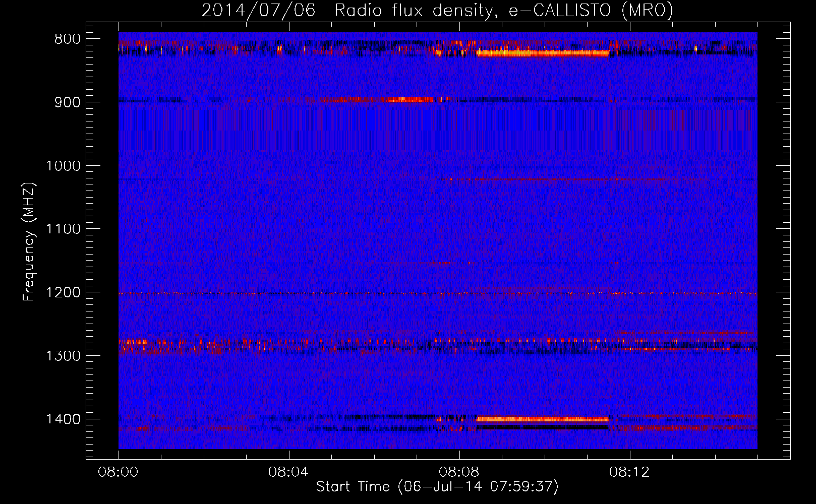Click the 08:00 time axis label

click(x=118, y=472)
